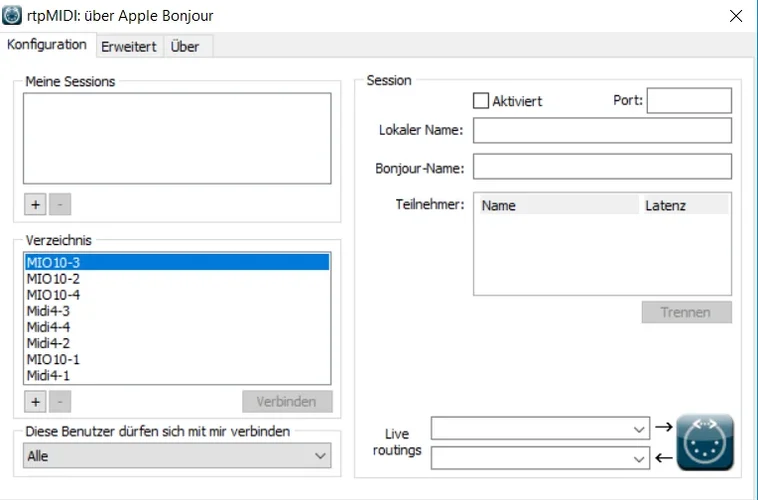Open the Alle allowed-users dropdown

(177, 456)
